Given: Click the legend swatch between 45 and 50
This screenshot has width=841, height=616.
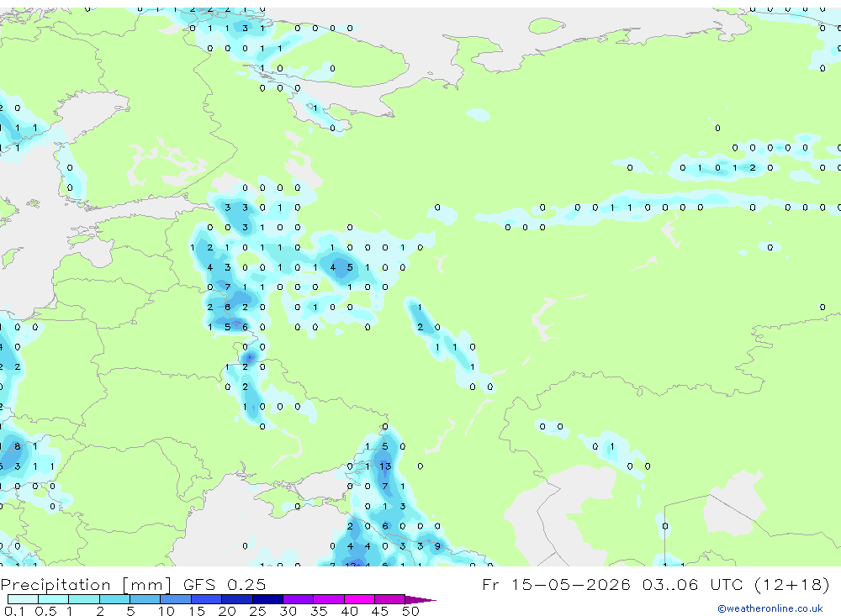Looking at the screenshot, I should click(390, 599).
